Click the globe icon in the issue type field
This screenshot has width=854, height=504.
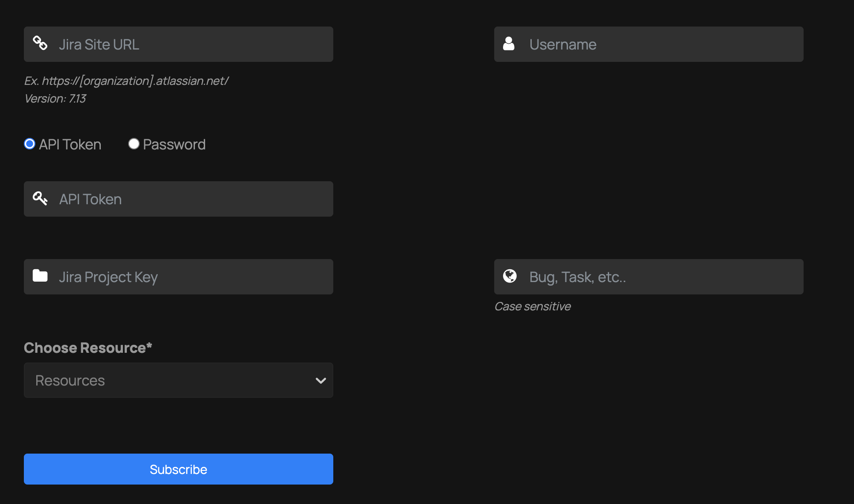pyautogui.click(x=510, y=276)
